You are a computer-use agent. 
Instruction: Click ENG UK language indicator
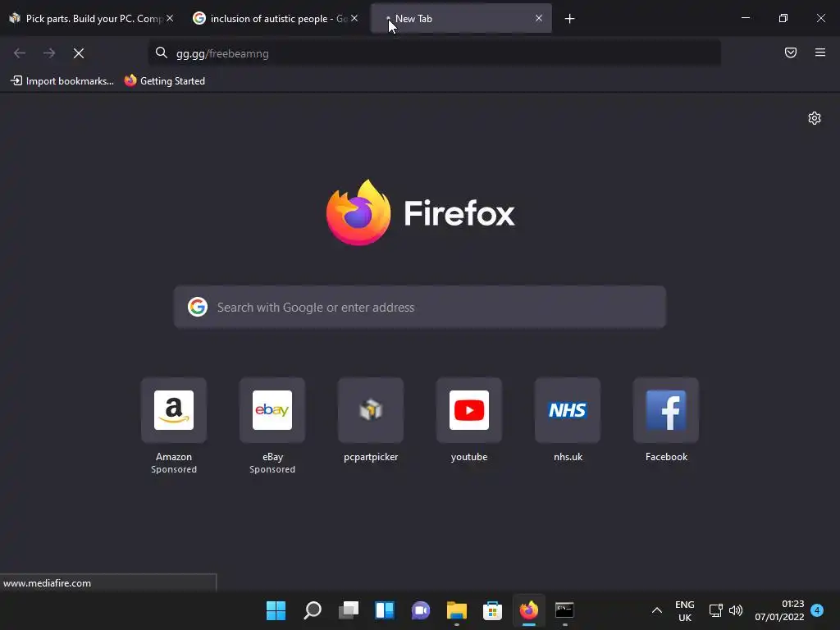[x=685, y=610]
